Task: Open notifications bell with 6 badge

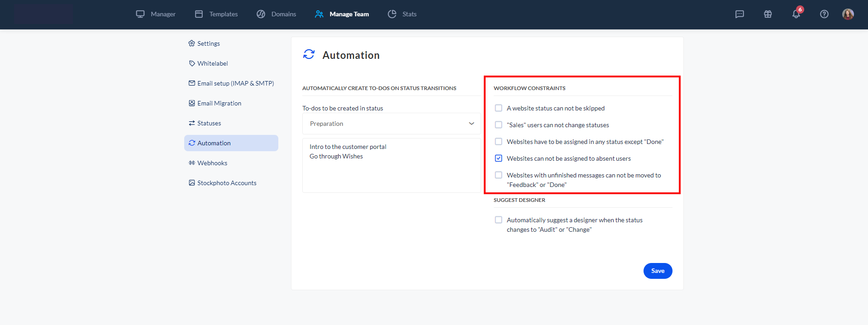Action: tap(796, 14)
